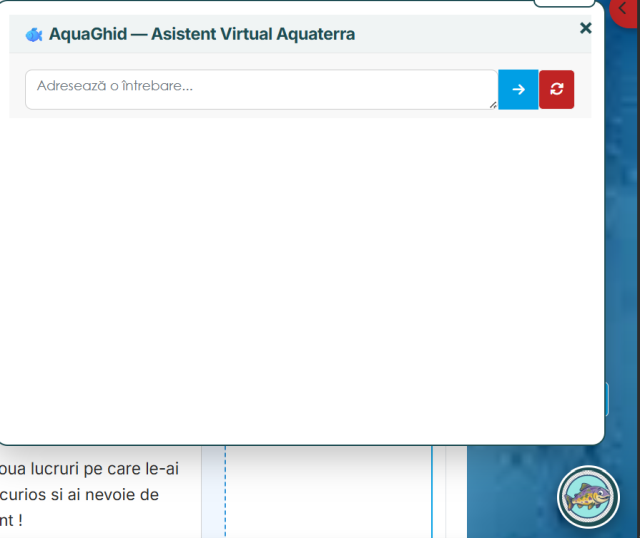Click the blue send arrow button
640x538 pixels.
(x=518, y=89)
